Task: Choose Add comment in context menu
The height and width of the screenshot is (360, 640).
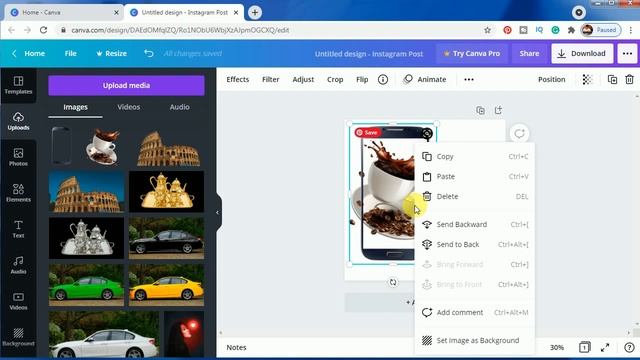Action: pyautogui.click(x=474, y=313)
